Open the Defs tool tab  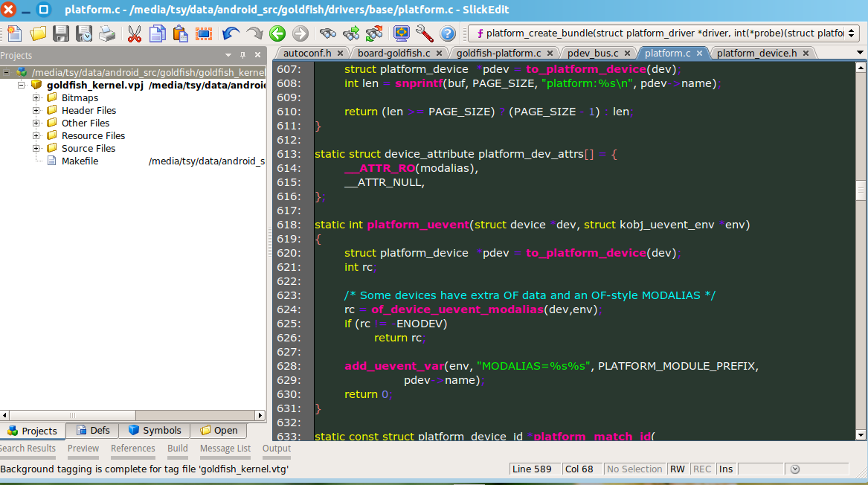tap(93, 430)
